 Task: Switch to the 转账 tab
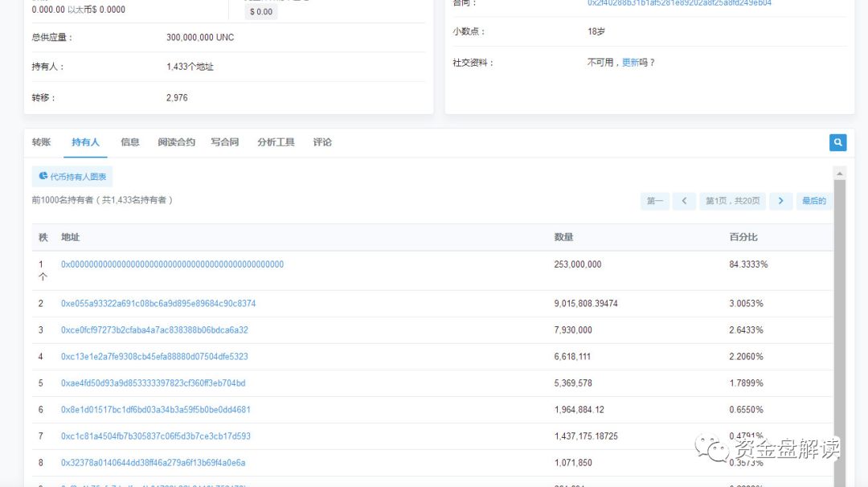(42, 142)
